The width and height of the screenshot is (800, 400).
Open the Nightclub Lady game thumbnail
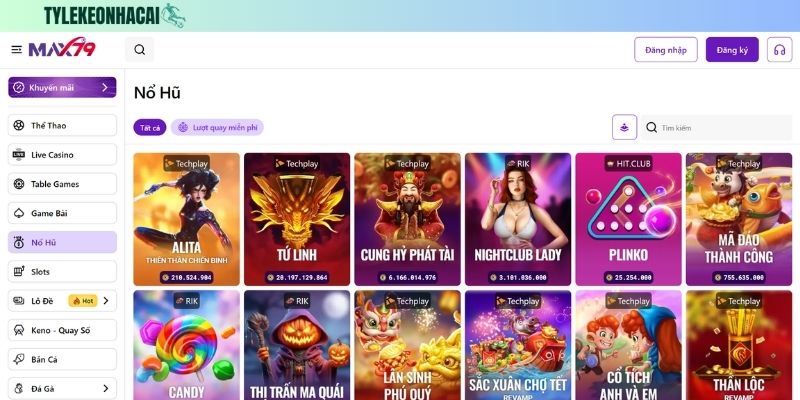(518, 219)
